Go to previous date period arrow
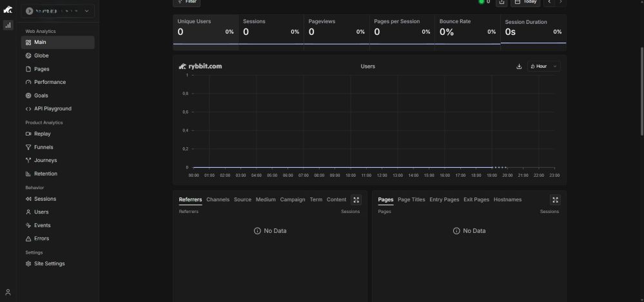 (549, 2)
